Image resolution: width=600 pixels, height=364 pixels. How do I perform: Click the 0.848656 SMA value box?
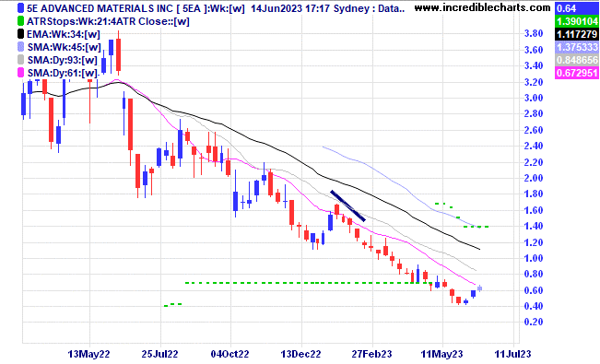577,60
